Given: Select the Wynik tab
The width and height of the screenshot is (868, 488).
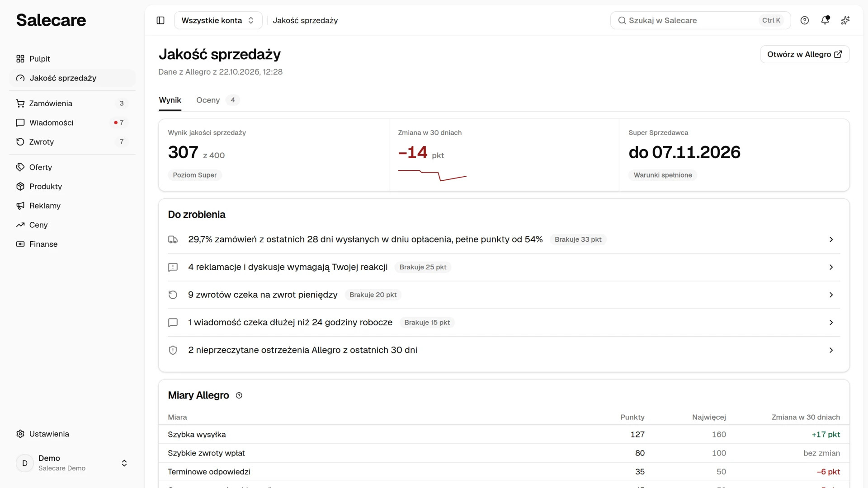Looking at the screenshot, I should coord(170,100).
